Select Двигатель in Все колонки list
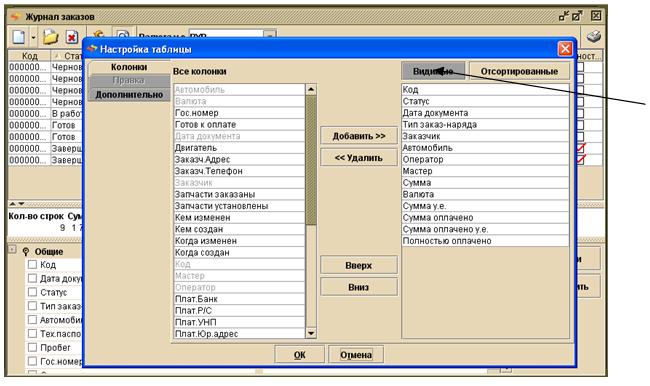Screen dimensions: 650x386 click(x=240, y=148)
